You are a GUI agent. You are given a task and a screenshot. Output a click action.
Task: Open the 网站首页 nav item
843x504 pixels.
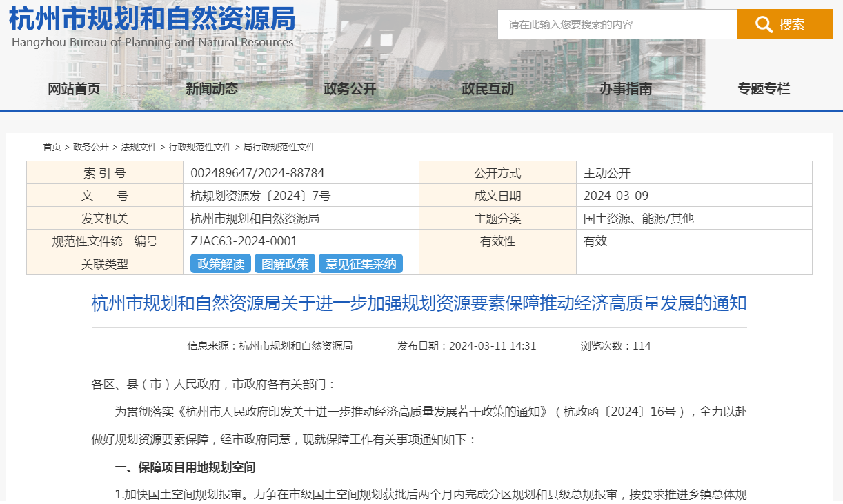pyautogui.click(x=74, y=89)
